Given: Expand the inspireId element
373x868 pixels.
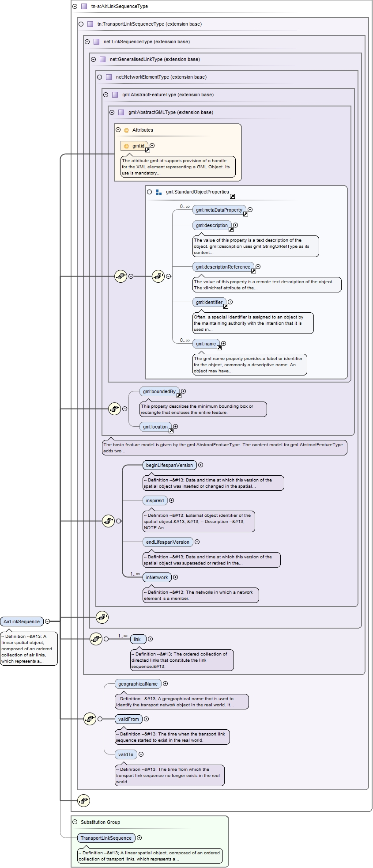Looking at the screenshot, I should coord(172,500).
